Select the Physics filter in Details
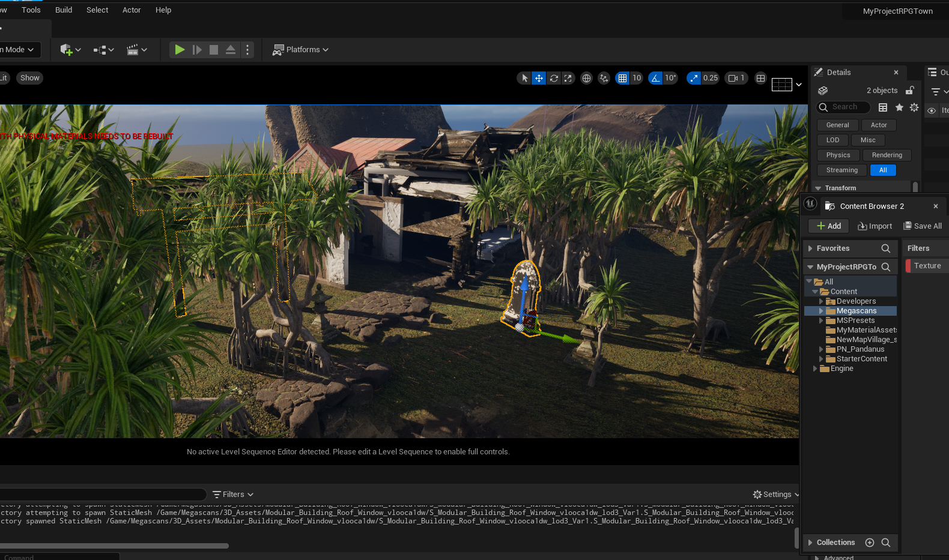 pos(838,155)
